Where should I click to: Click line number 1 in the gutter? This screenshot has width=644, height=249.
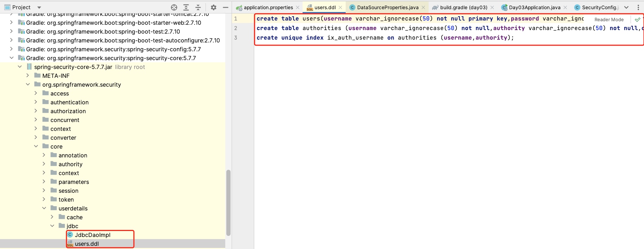(x=235, y=18)
